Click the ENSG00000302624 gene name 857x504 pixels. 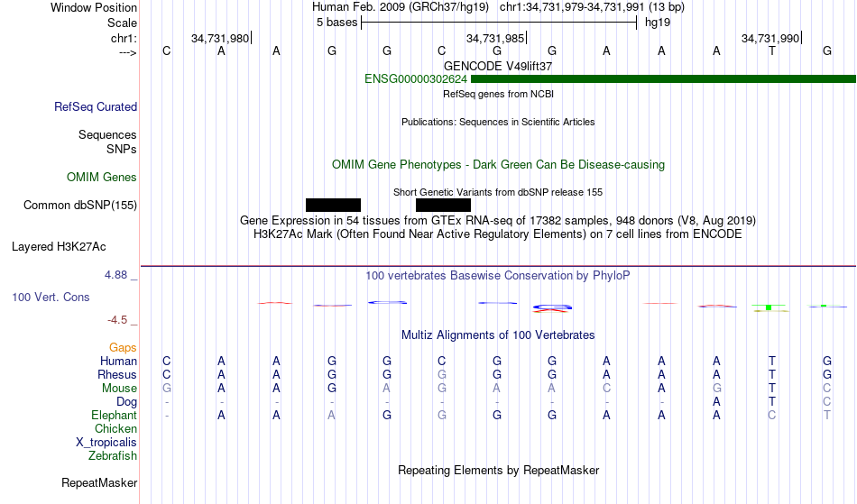pos(415,79)
